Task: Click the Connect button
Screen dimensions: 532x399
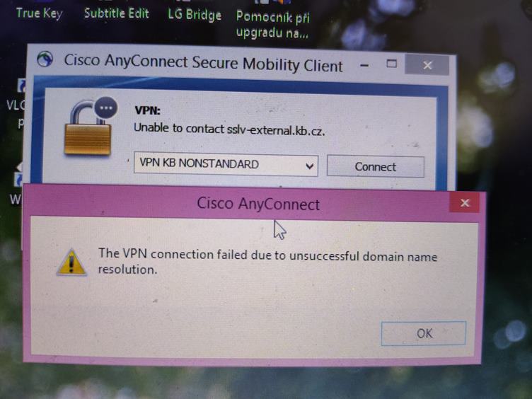Action: tap(375, 166)
